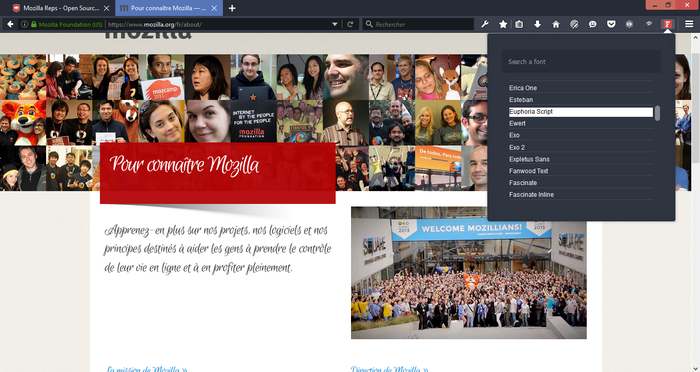Go to home page icon
Image resolution: width=700 pixels, height=372 pixels.
[x=556, y=24]
